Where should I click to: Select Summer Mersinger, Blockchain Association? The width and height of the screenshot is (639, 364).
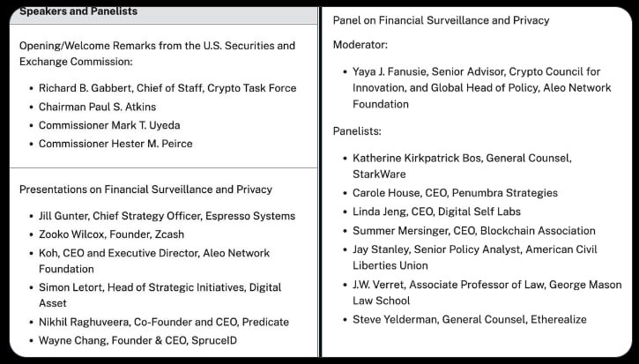click(473, 231)
